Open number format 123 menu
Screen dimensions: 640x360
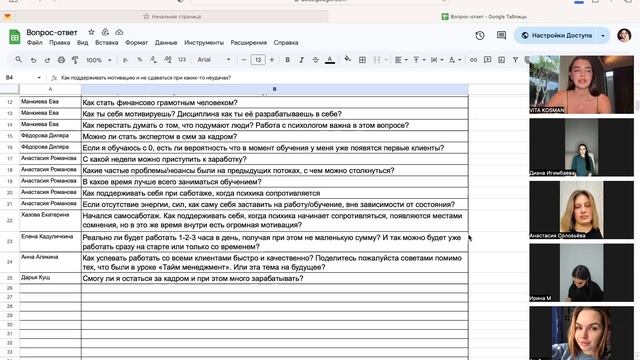click(182, 60)
